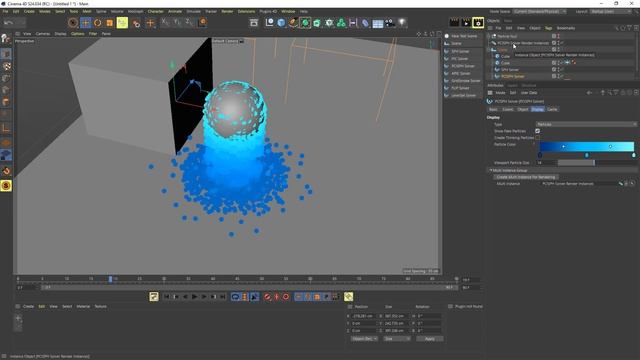640x360 pixels.
Task: Click the Particle Color gradient bar
Action: click(587, 147)
